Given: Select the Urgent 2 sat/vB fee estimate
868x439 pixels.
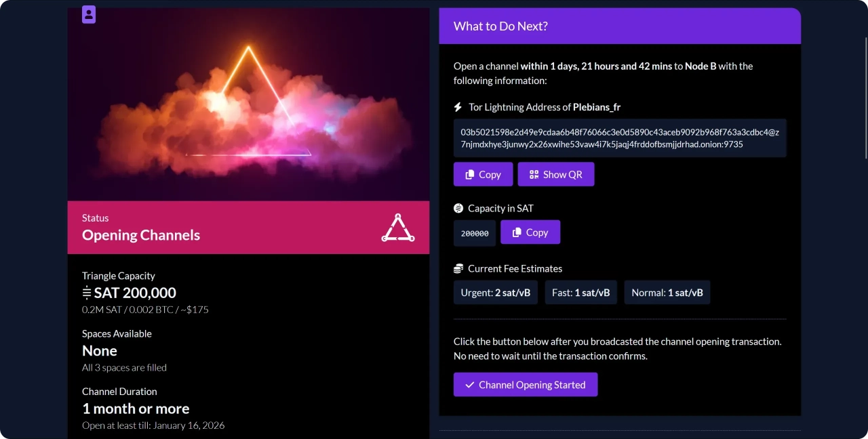Looking at the screenshot, I should [x=496, y=293].
